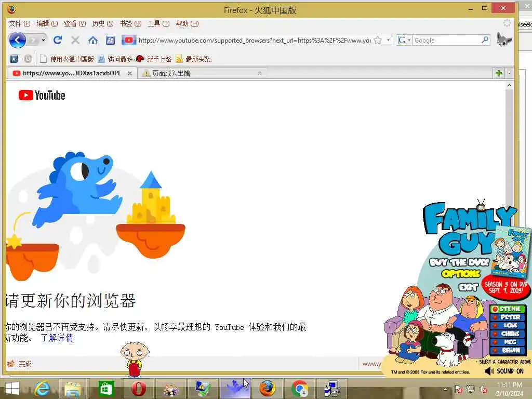Open the search engine selector dropdown
This screenshot has width=532, height=399.
404,41
